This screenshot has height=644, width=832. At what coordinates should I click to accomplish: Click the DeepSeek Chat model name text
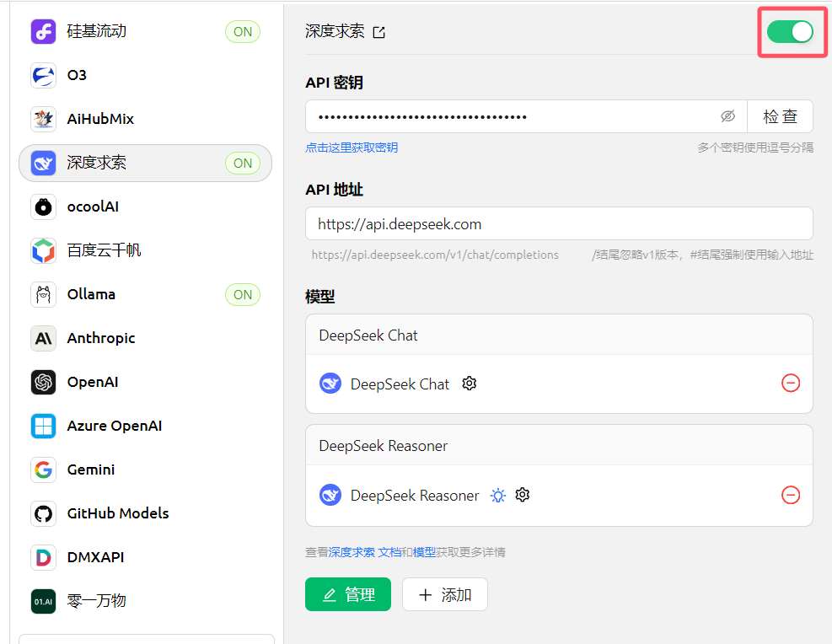400,384
